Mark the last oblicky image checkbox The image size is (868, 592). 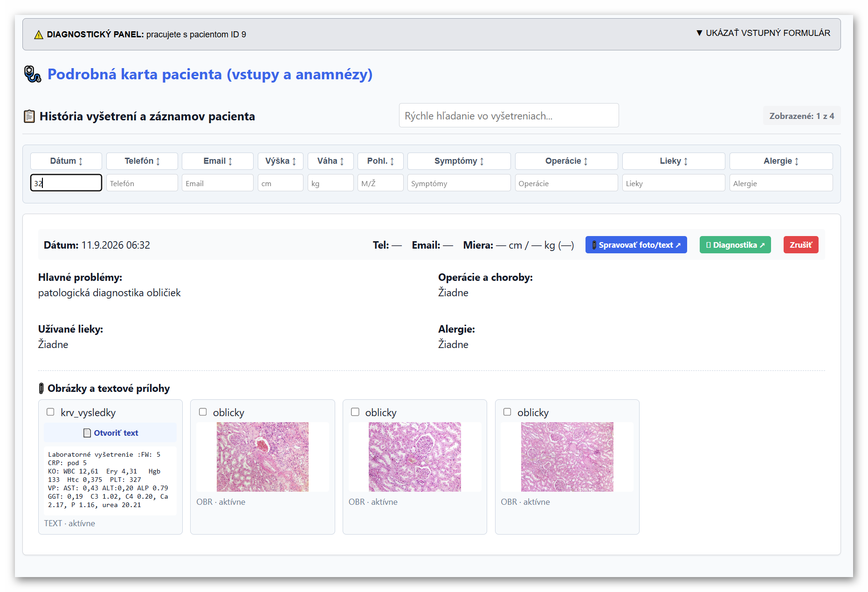(507, 412)
